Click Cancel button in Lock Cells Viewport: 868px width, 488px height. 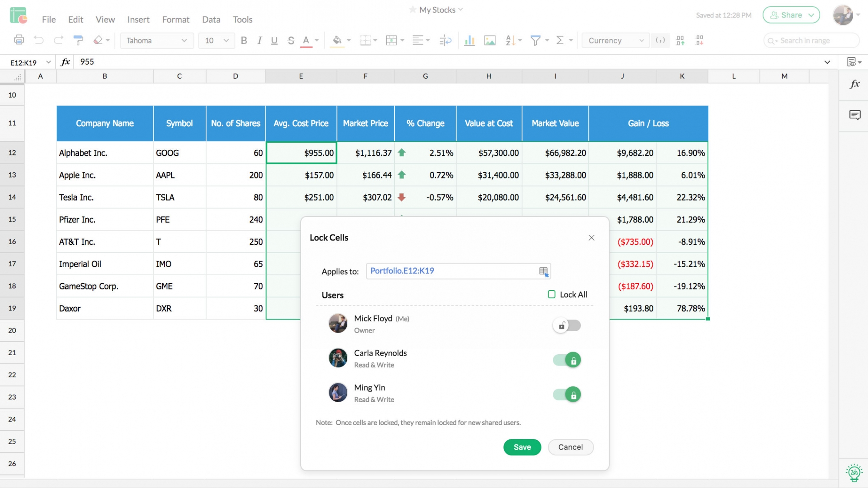pos(570,447)
